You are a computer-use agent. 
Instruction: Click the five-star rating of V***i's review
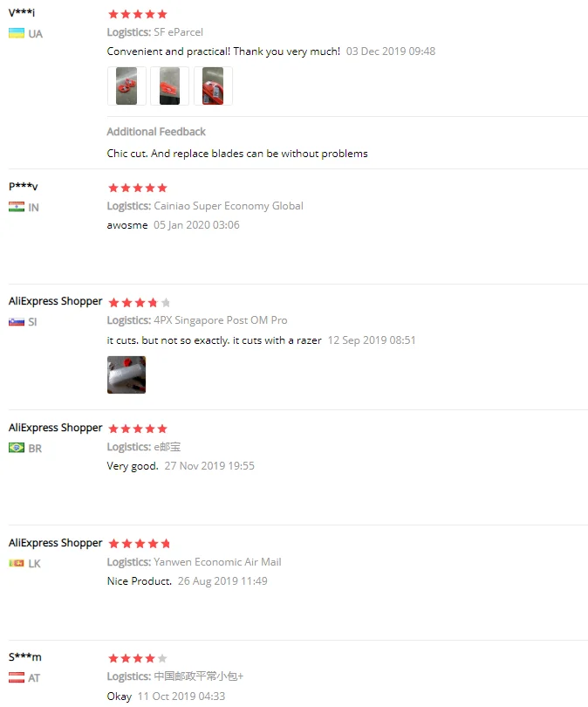[x=138, y=15]
